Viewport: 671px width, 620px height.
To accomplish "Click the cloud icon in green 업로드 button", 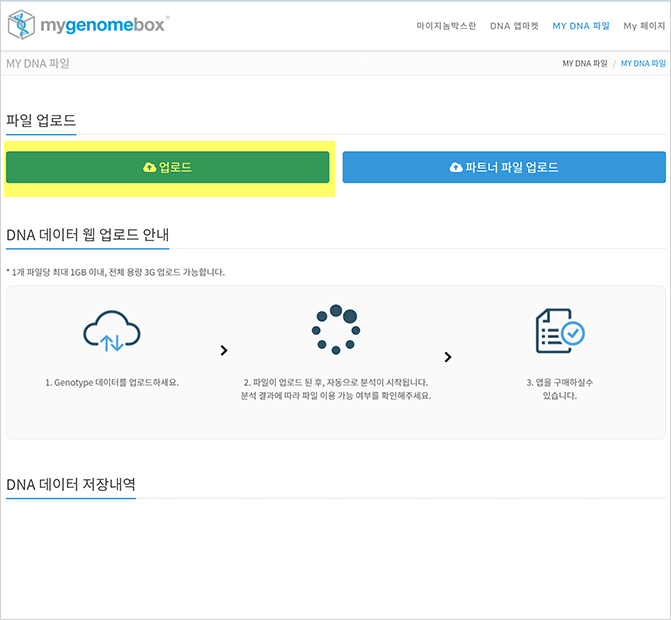I will pyautogui.click(x=149, y=167).
